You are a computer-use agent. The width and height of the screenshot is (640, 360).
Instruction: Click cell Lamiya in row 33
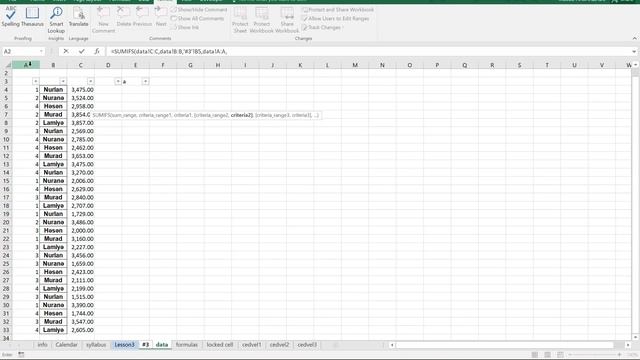(53, 330)
